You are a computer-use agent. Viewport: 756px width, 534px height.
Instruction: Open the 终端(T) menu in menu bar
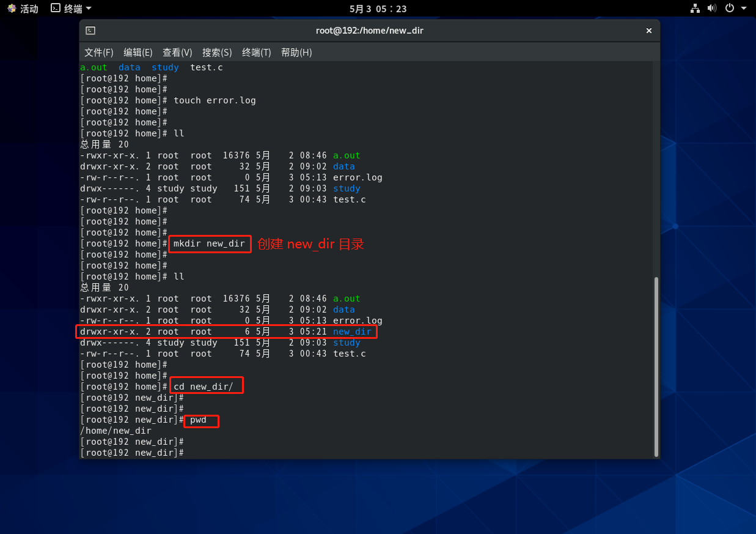[x=257, y=53]
